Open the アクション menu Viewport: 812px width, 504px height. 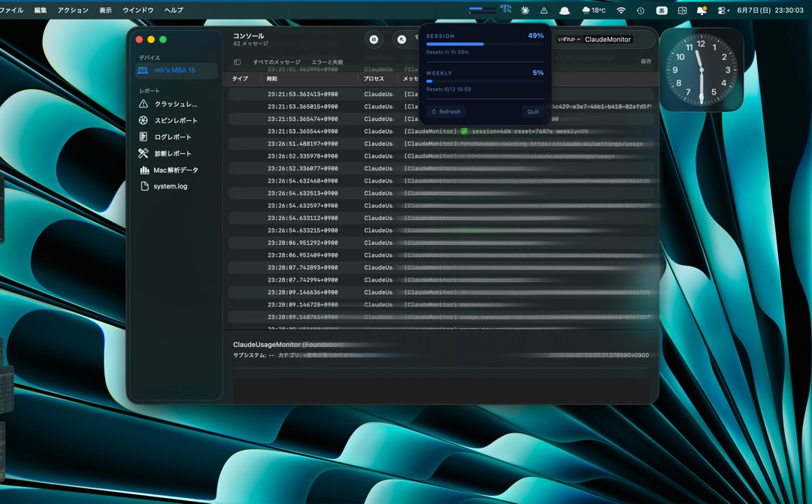73,11
